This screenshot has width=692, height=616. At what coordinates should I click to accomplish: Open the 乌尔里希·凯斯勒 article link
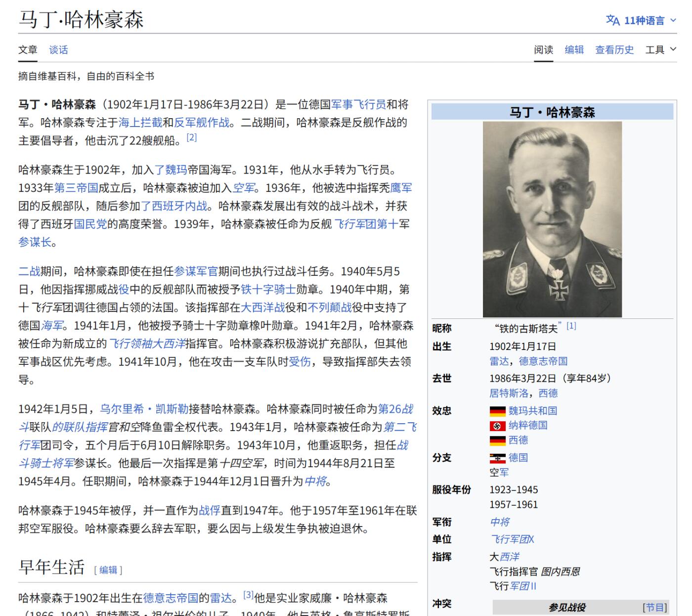pyautogui.click(x=144, y=409)
